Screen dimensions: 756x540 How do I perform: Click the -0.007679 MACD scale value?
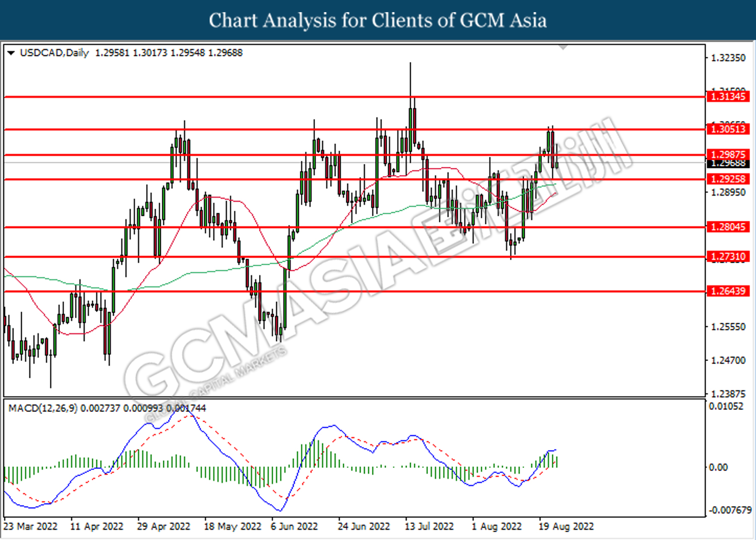coord(730,510)
